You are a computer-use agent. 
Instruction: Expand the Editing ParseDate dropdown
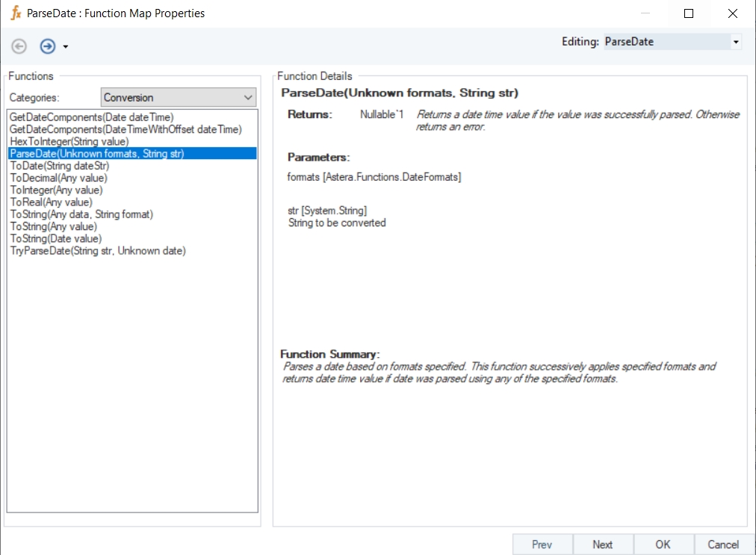[736, 42]
